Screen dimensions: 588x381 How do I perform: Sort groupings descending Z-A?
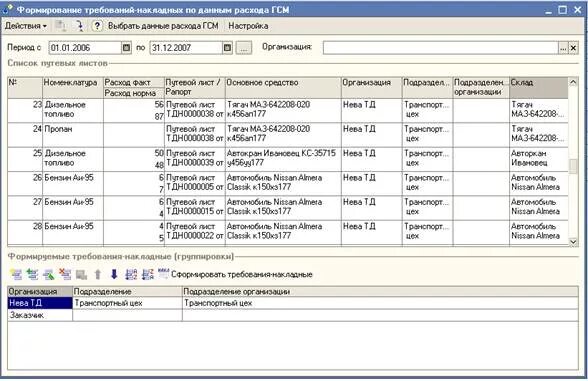(x=147, y=274)
